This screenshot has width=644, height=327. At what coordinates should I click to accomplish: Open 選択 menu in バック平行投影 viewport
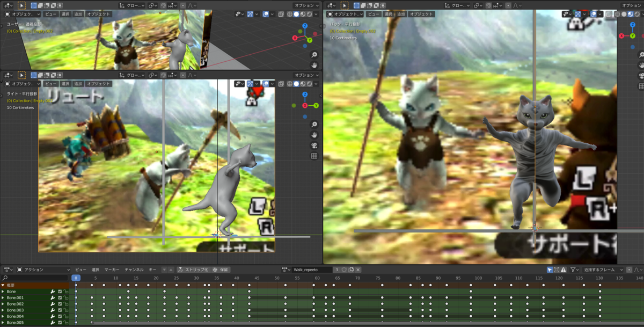tap(388, 14)
